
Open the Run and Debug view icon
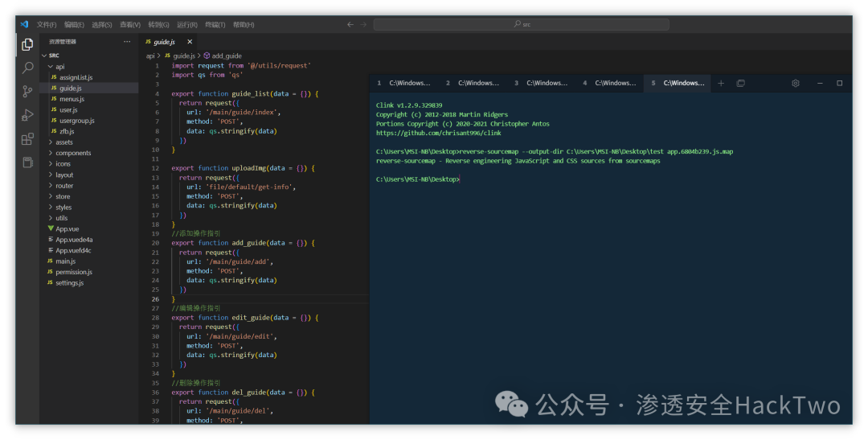(27, 115)
